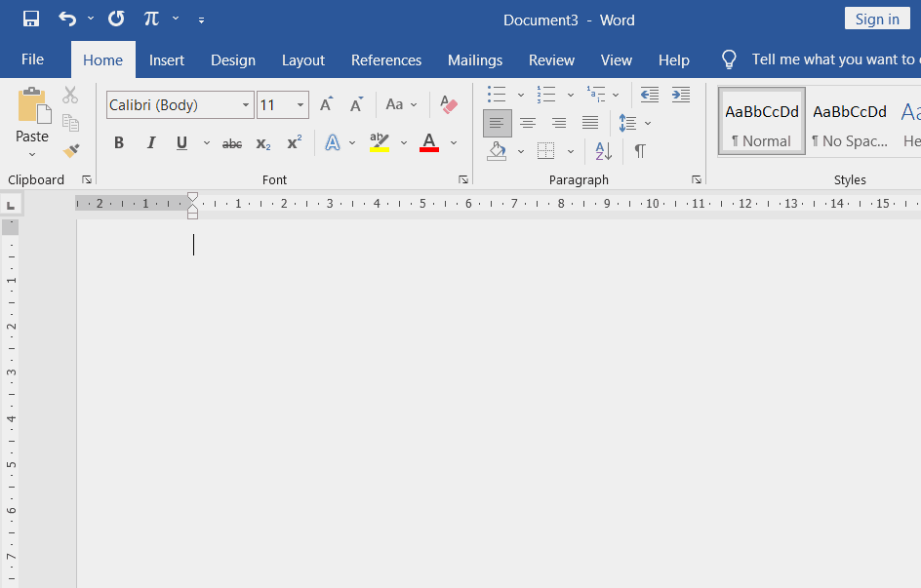
Task: Open the References ribbon tab
Action: coord(386,59)
